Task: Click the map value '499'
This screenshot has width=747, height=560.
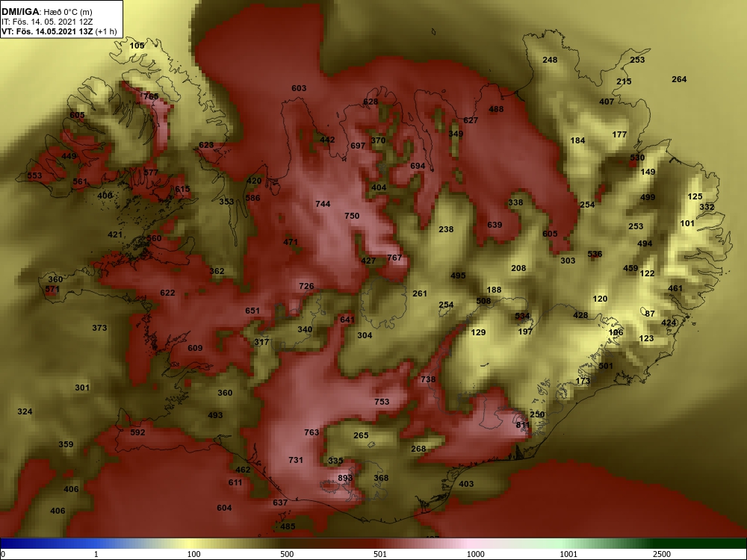Action: [x=648, y=197]
